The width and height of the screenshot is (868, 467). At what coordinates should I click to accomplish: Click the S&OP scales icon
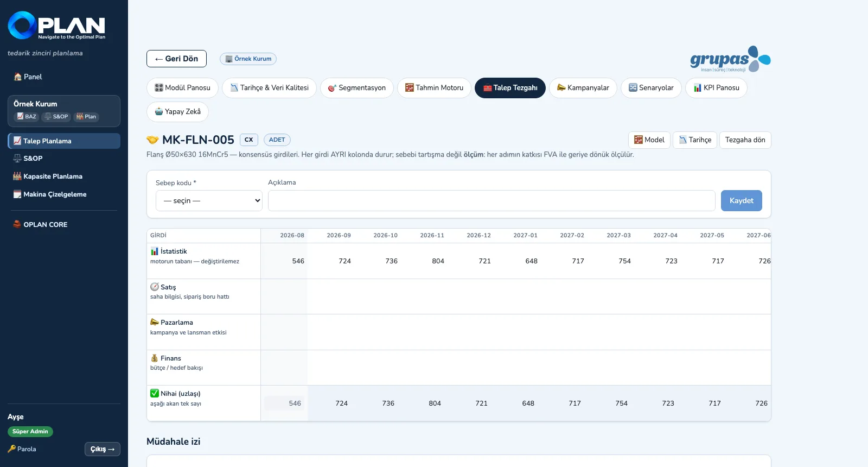click(17, 159)
